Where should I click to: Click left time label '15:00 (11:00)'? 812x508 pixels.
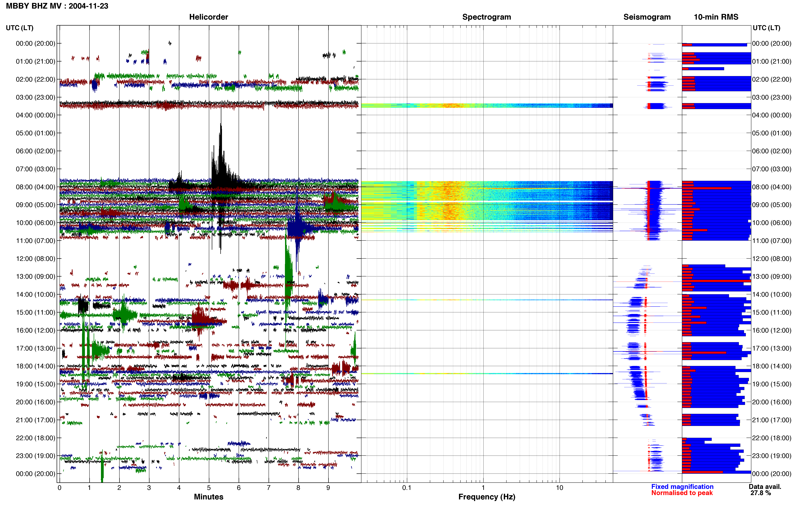point(36,313)
